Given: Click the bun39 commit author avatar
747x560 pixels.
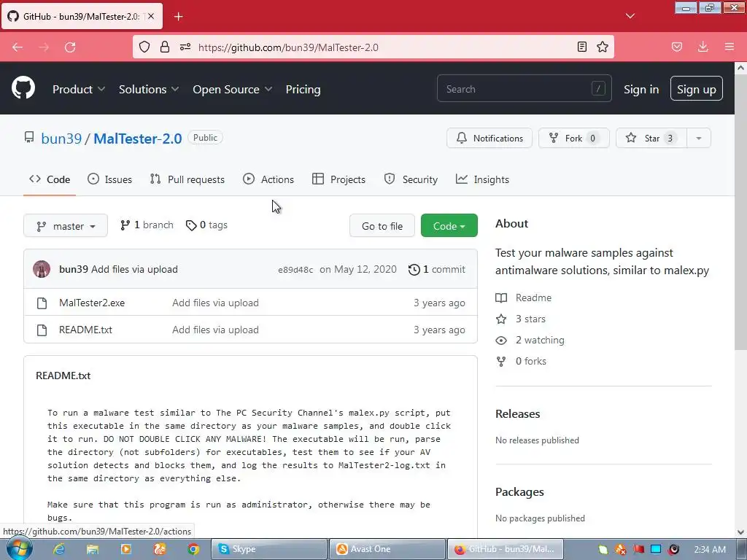Looking at the screenshot, I should 42,269.
